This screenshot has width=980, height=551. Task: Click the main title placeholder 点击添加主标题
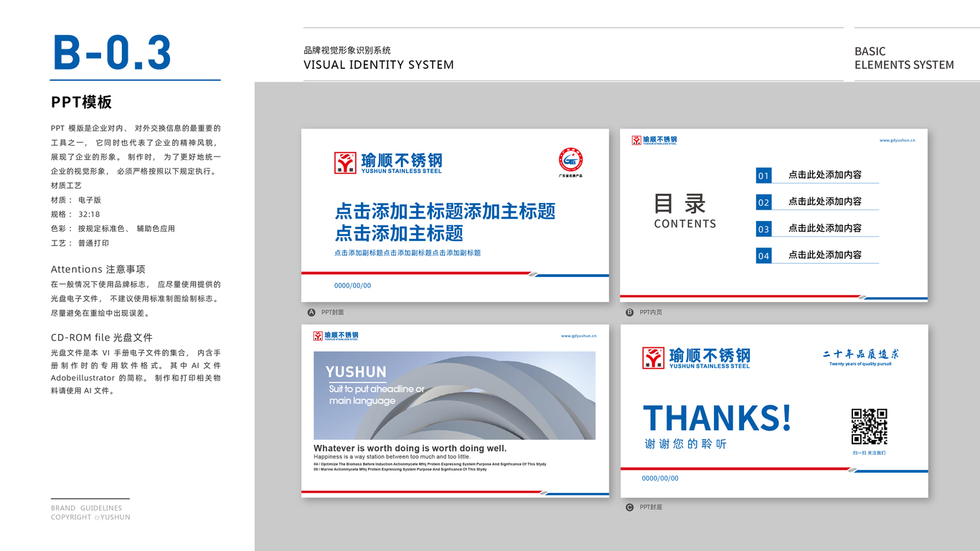(445, 222)
